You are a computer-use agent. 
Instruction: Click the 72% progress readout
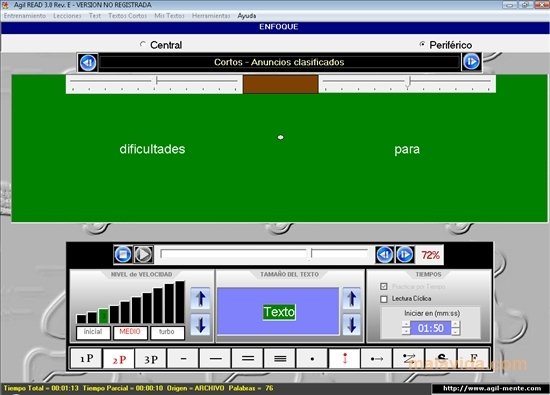(x=430, y=255)
